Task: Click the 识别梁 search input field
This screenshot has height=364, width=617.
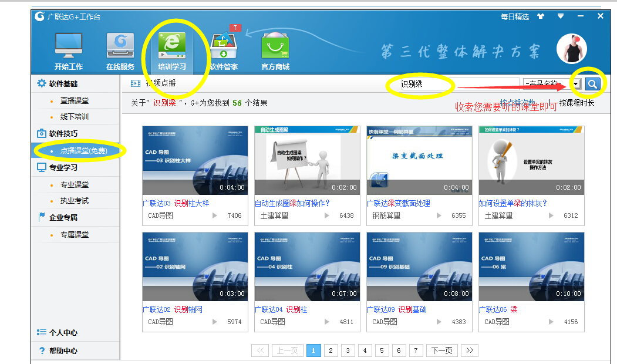Action: point(459,84)
